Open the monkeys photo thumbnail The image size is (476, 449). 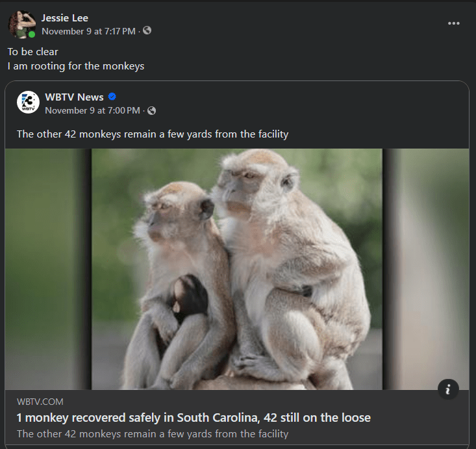click(236, 269)
